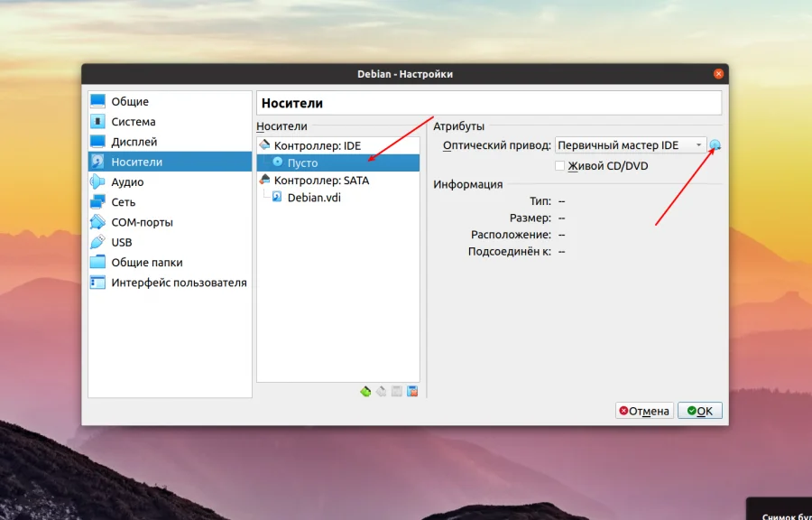Expand the small arrow beside the disk icon

click(x=719, y=147)
